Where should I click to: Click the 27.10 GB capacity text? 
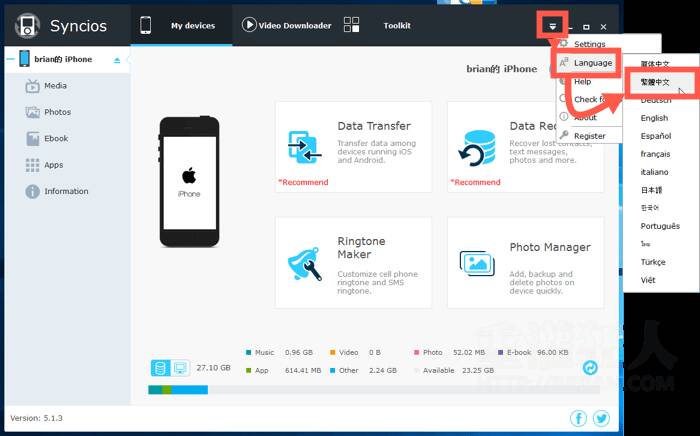(213, 368)
